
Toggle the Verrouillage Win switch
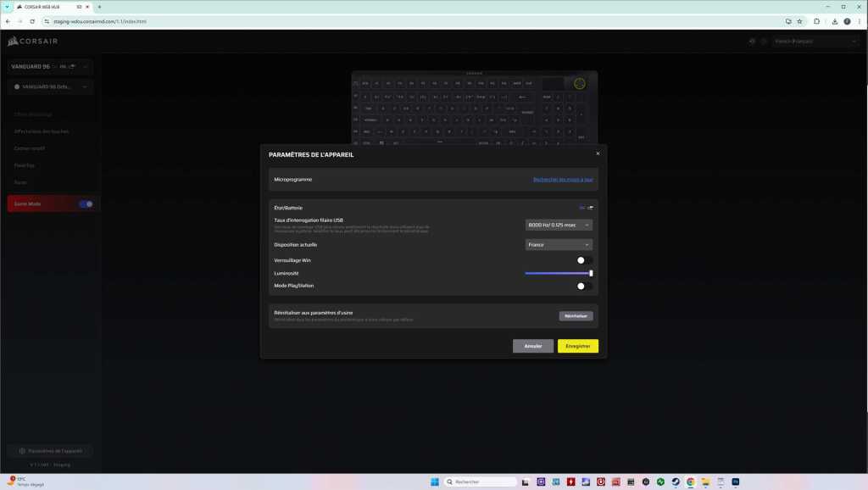(583, 260)
